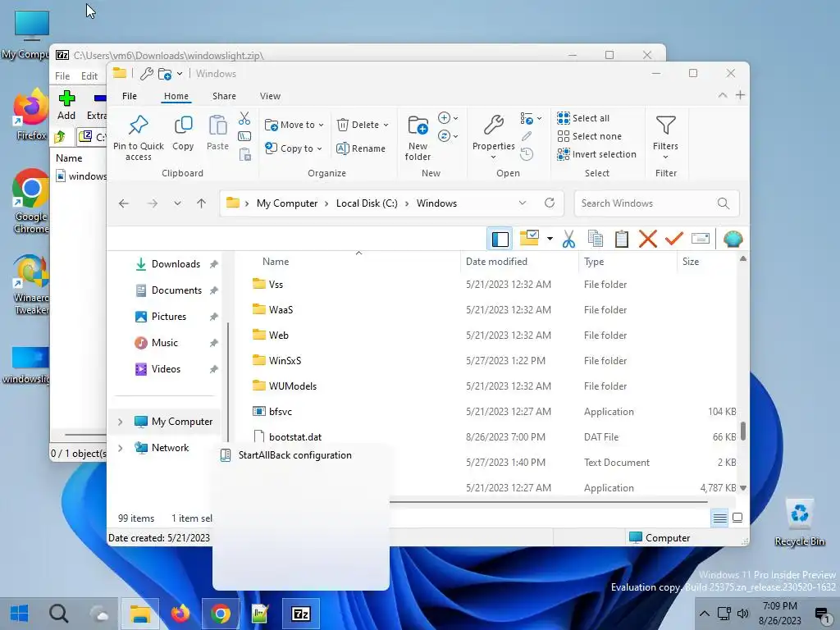Click the orange checkmark Properties icon

click(x=674, y=239)
